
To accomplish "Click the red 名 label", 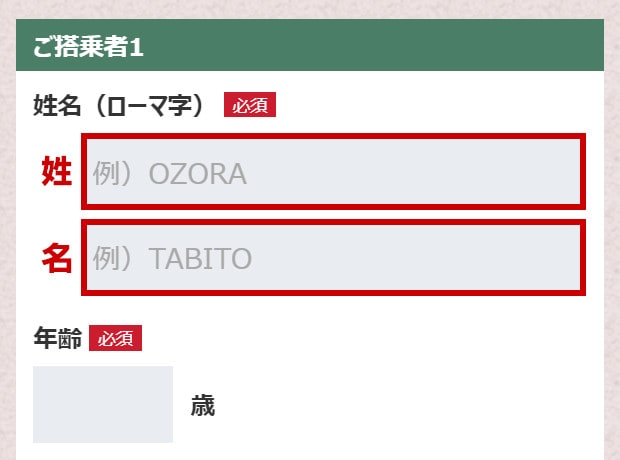I will (x=56, y=258).
